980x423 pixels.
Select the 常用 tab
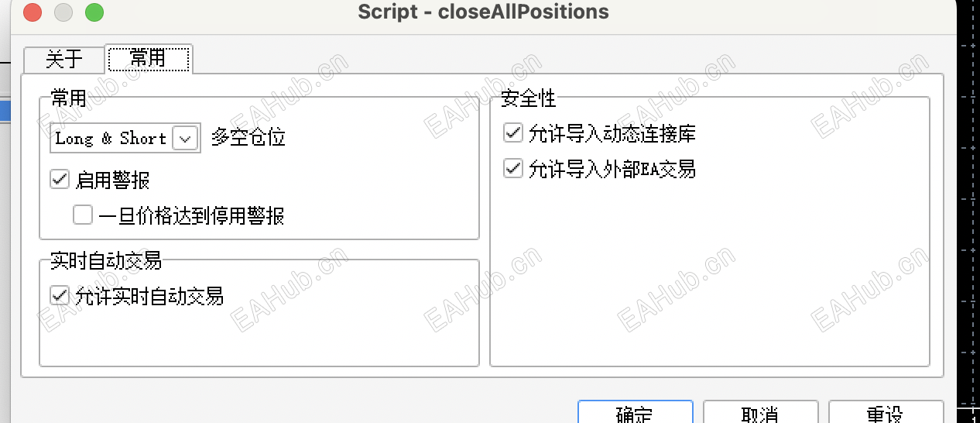click(x=148, y=58)
